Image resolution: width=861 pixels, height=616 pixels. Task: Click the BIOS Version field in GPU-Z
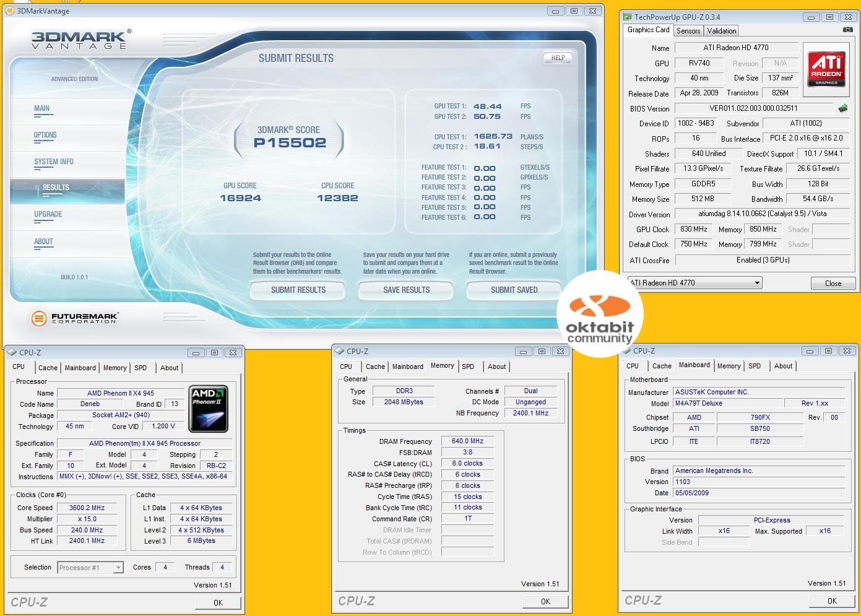point(753,108)
